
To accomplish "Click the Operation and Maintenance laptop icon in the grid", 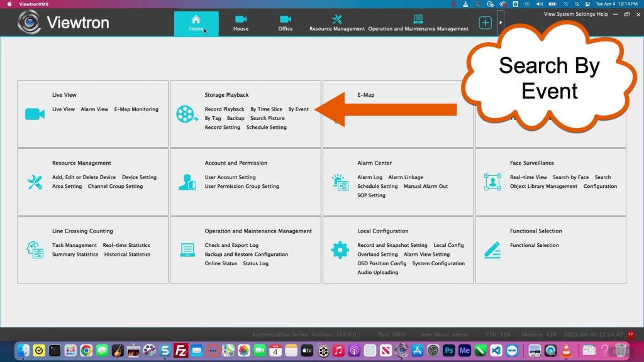I will (187, 250).
